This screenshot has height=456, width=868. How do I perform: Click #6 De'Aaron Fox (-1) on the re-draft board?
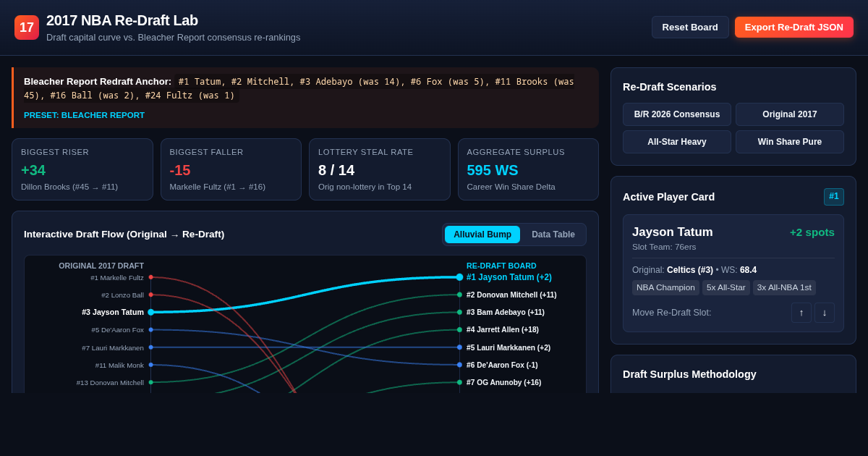(502, 365)
